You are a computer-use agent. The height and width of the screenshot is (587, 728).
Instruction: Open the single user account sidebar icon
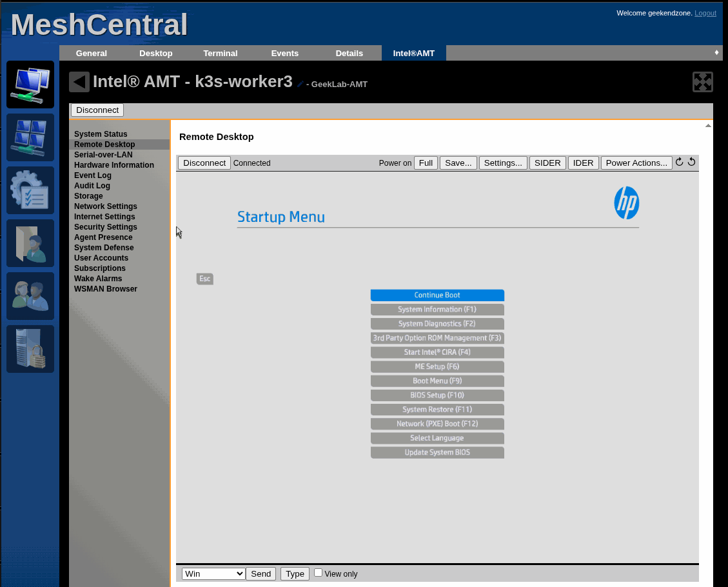[30, 243]
